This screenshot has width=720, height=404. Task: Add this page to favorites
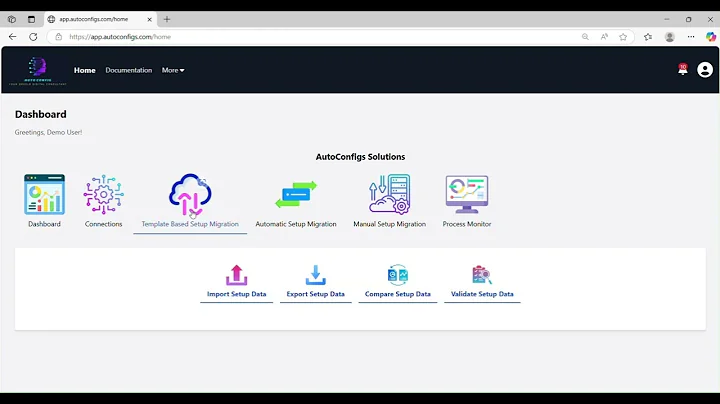(x=623, y=37)
